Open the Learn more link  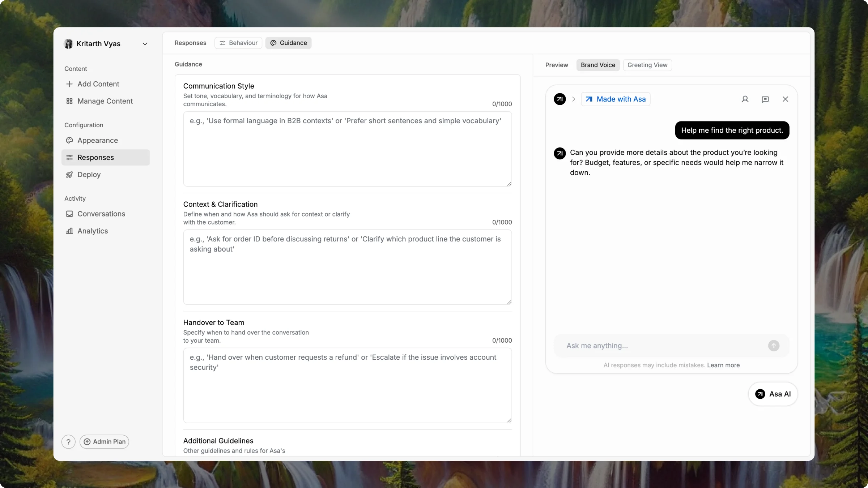point(723,365)
